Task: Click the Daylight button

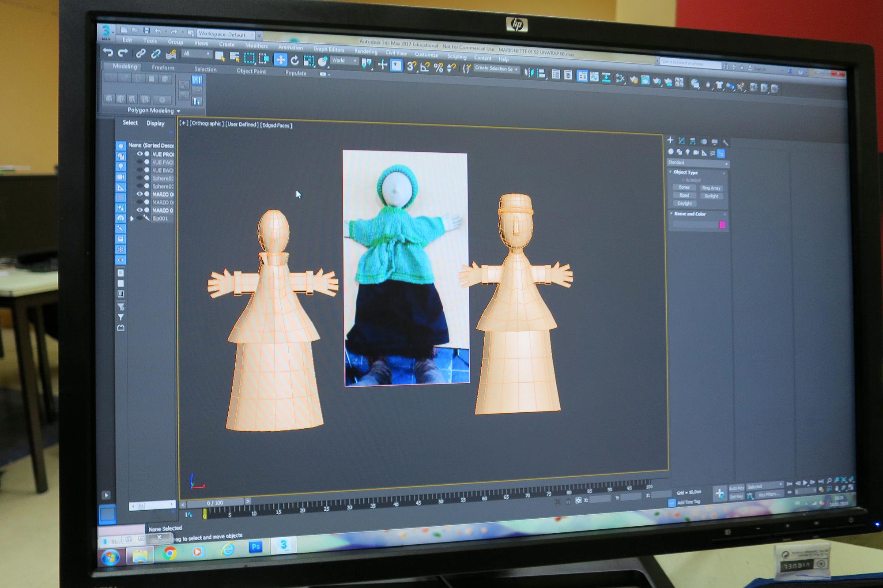Action: pyautogui.click(x=685, y=204)
